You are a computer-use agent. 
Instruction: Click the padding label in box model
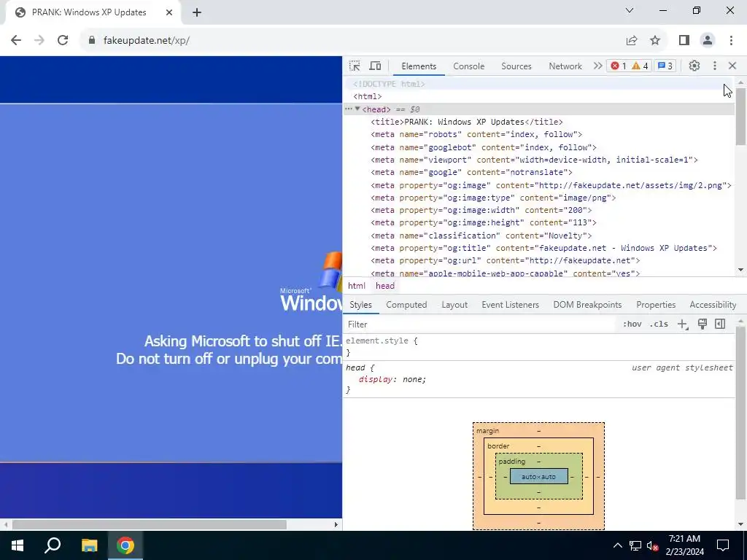click(x=511, y=462)
